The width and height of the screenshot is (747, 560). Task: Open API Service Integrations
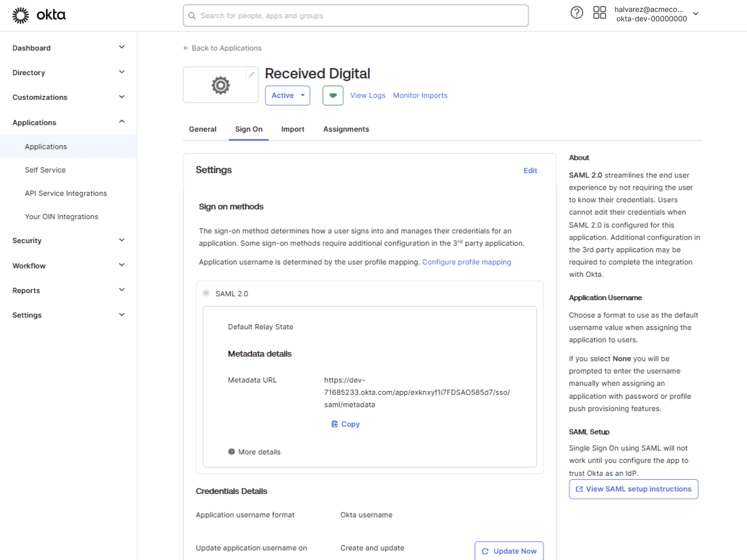tap(66, 193)
